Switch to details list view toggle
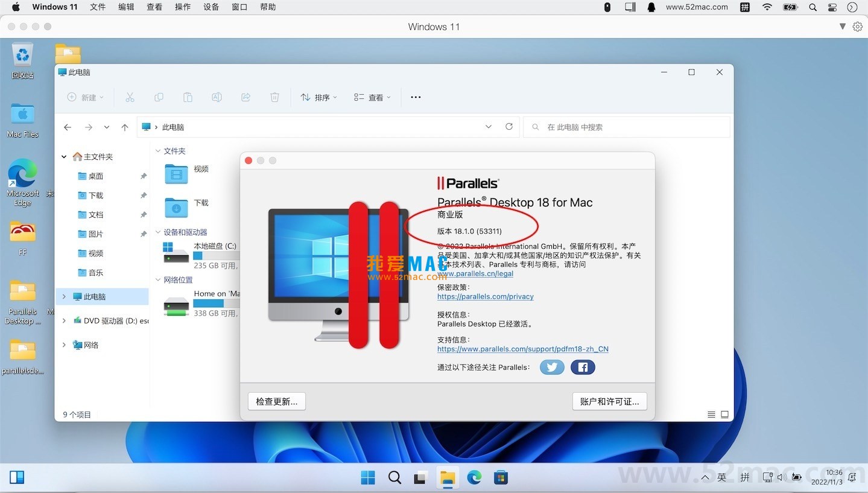868x493 pixels. 711,415
